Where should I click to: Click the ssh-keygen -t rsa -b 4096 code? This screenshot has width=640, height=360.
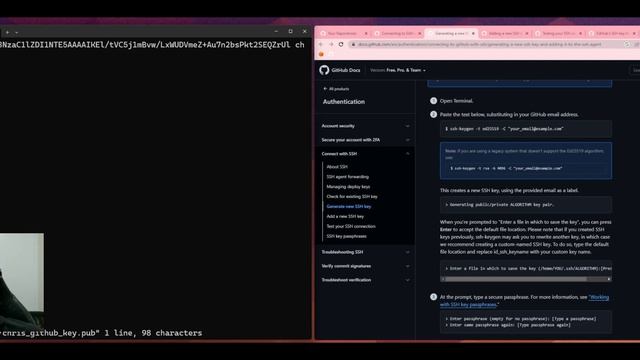[x=506, y=168]
